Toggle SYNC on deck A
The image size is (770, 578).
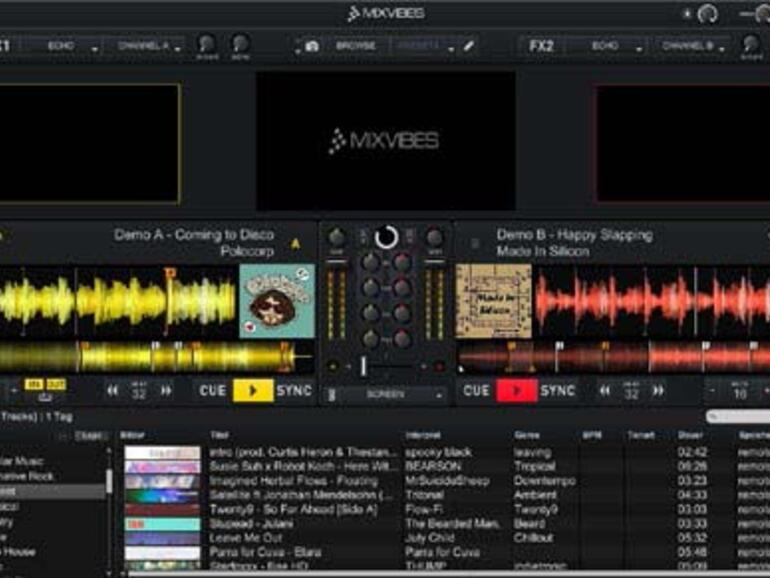(x=295, y=391)
